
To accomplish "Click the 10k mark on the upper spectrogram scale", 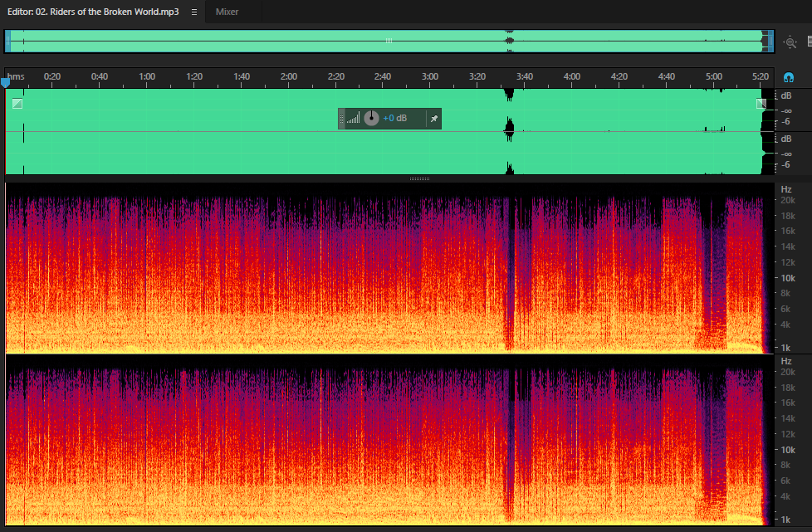I will 788,278.
